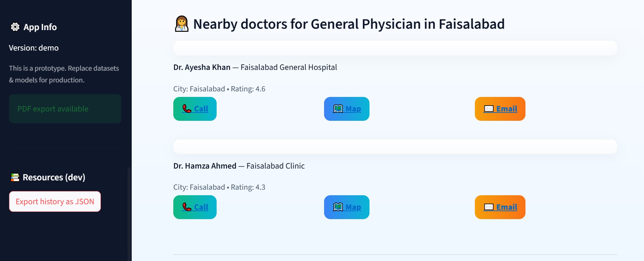Click Dr. Ayesha Khan's name
The image size is (644, 261).
(x=202, y=67)
